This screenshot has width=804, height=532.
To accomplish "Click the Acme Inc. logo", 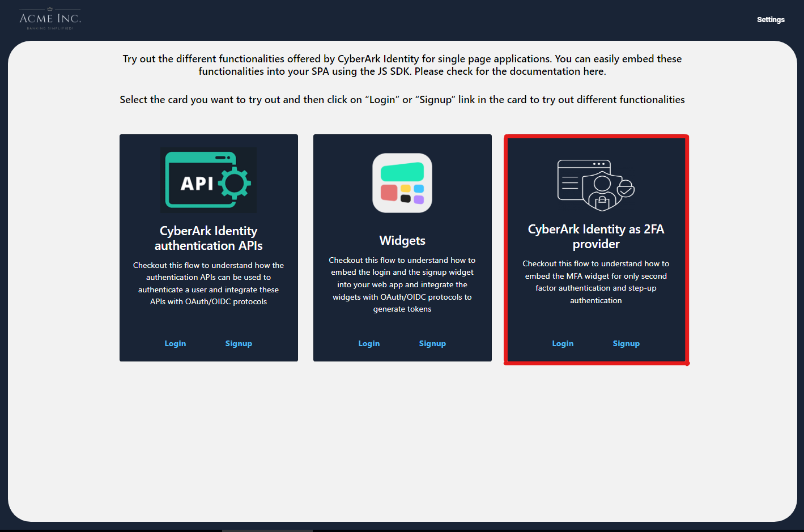I will coord(50,19).
